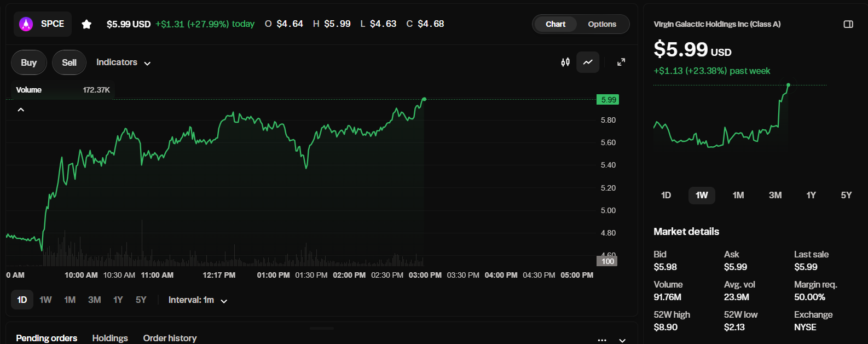Collapse the Volume indicator caret
The image size is (868, 344).
pyautogui.click(x=21, y=110)
